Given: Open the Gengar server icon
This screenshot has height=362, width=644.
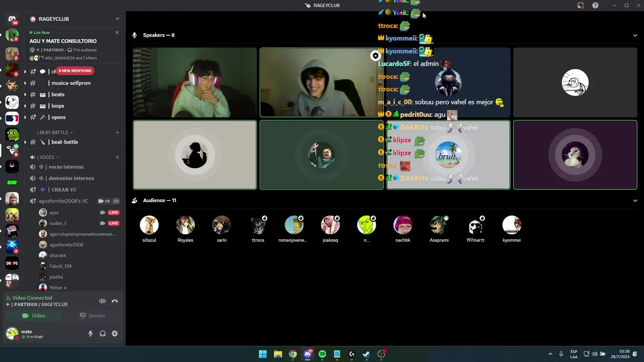Looking at the screenshot, I should pyautogui.click(x=12, y=166).
